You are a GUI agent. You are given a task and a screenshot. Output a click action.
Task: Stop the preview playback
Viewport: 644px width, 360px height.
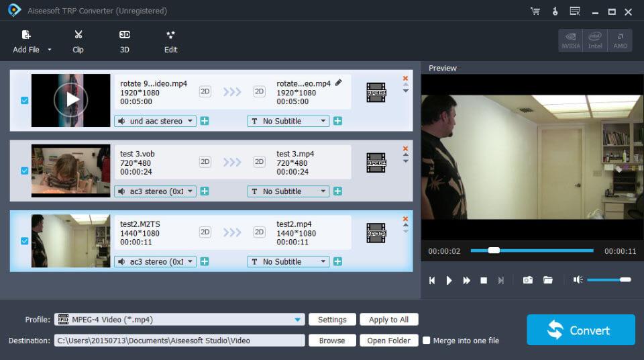[x=484, y=280]
